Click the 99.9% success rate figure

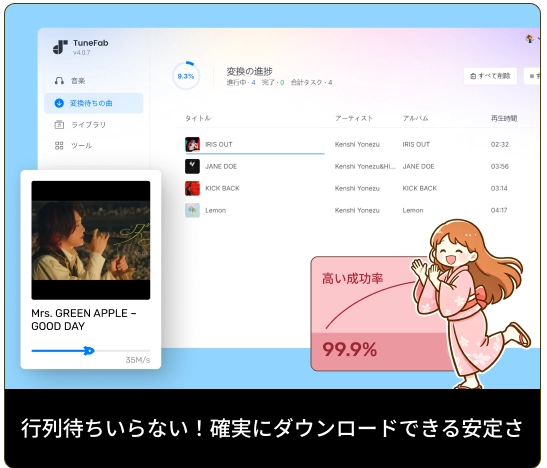350,349
